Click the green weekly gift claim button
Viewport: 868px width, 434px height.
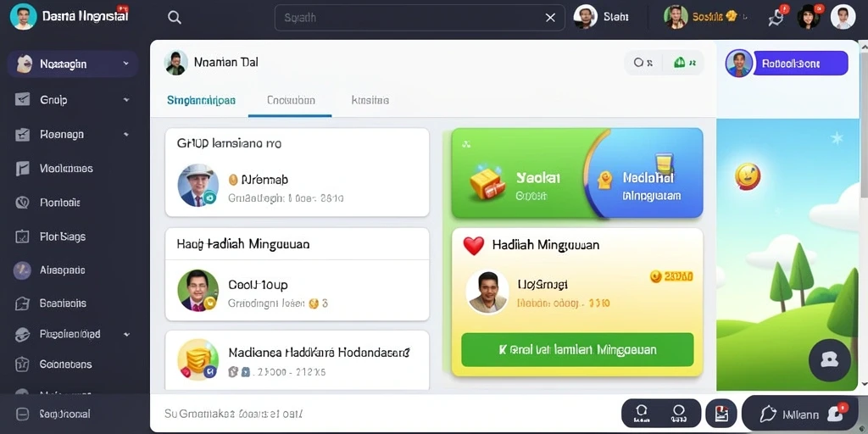coord(577,349)
